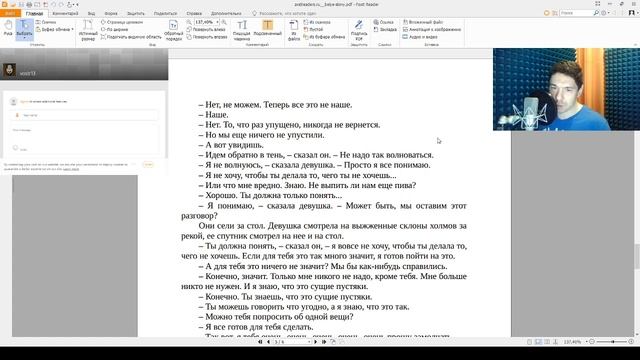Click the orange button in cookie notice

click(x=148, y=164)
